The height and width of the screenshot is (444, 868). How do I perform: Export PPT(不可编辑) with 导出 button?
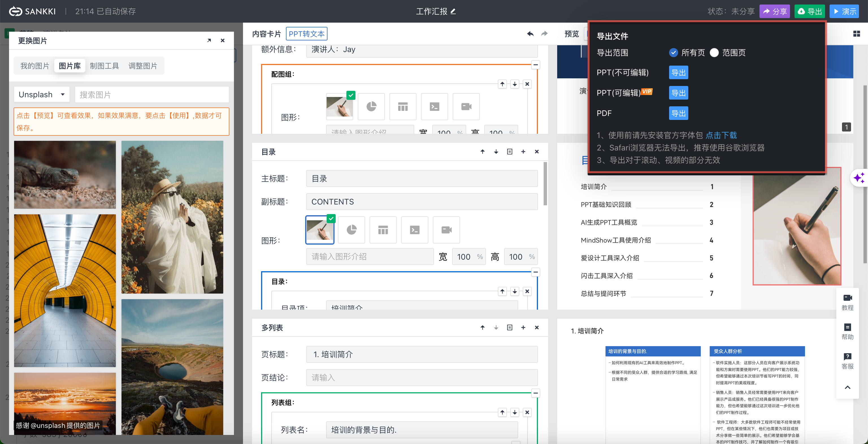click(678, 72)
